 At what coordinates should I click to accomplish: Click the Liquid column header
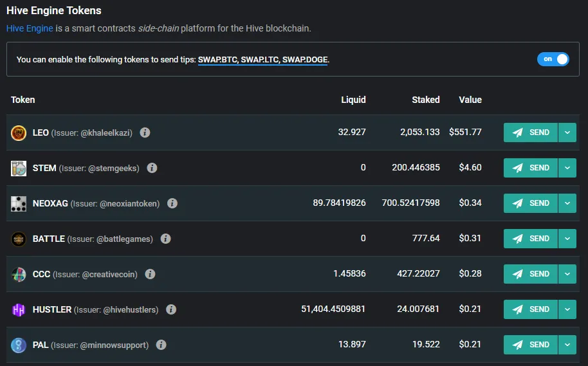353,100
